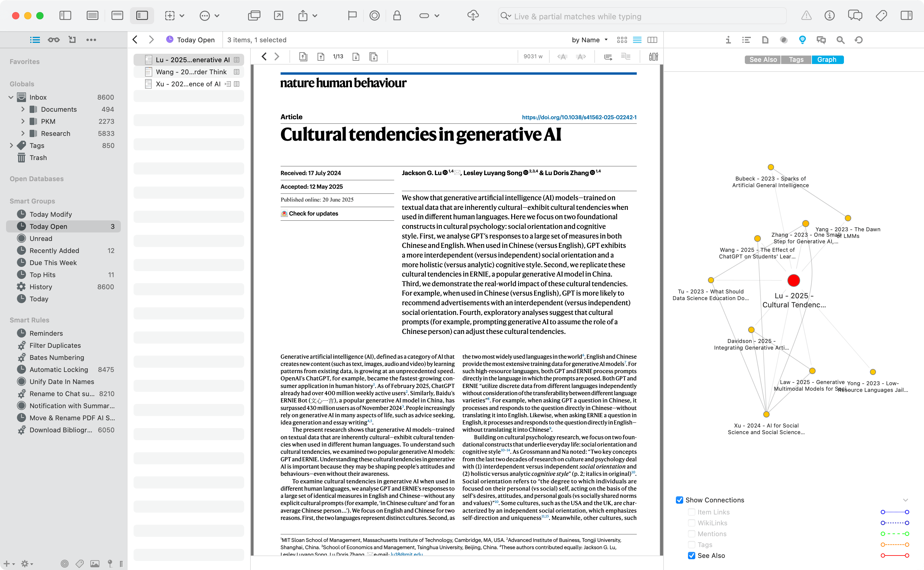Enable the Item Links checkbox
924x570 pixels.
(691, 512)
